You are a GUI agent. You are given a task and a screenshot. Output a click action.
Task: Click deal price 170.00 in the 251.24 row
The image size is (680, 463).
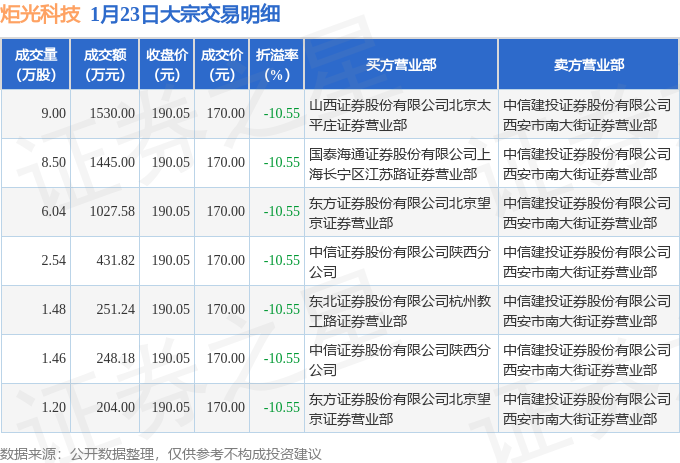pyautogui.click(x=226, y=310)
